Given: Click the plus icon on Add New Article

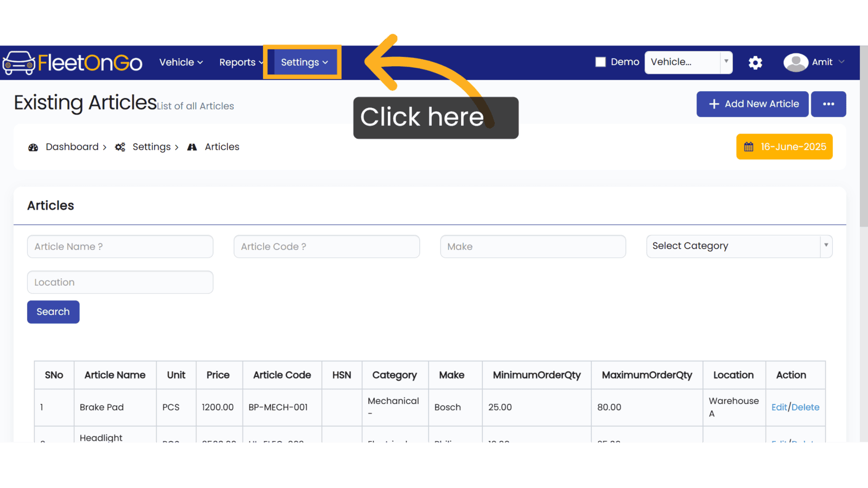Looking at the screenshot, I should pos(714,104).
